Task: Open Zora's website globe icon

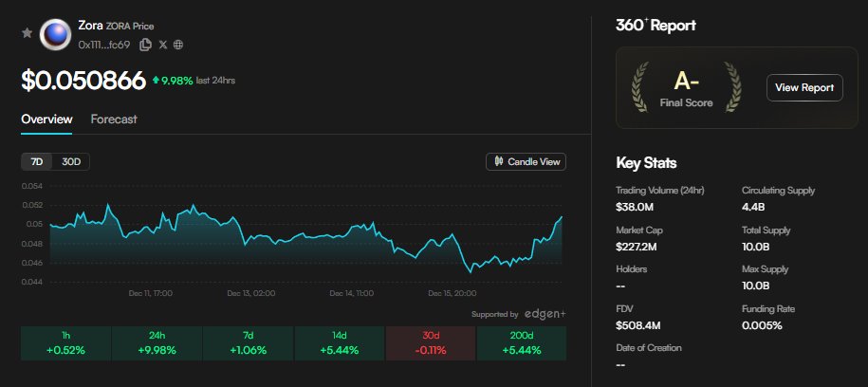Action: 178,45
